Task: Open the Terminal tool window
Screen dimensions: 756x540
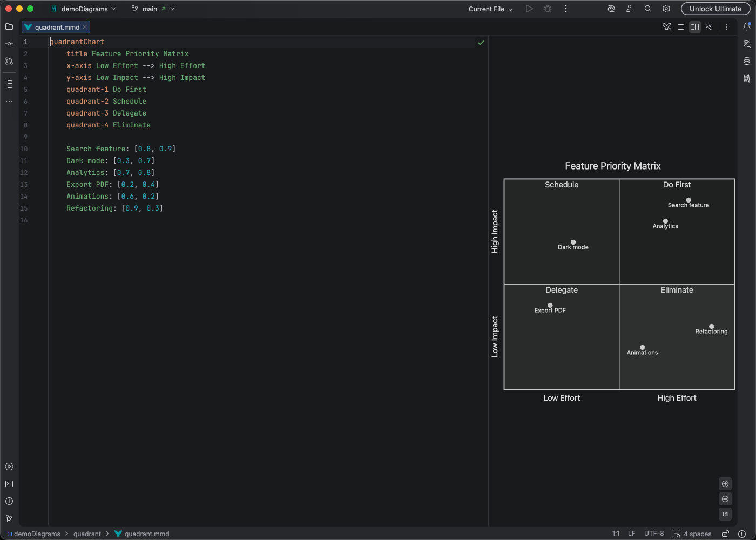Action: coord(9,484)
